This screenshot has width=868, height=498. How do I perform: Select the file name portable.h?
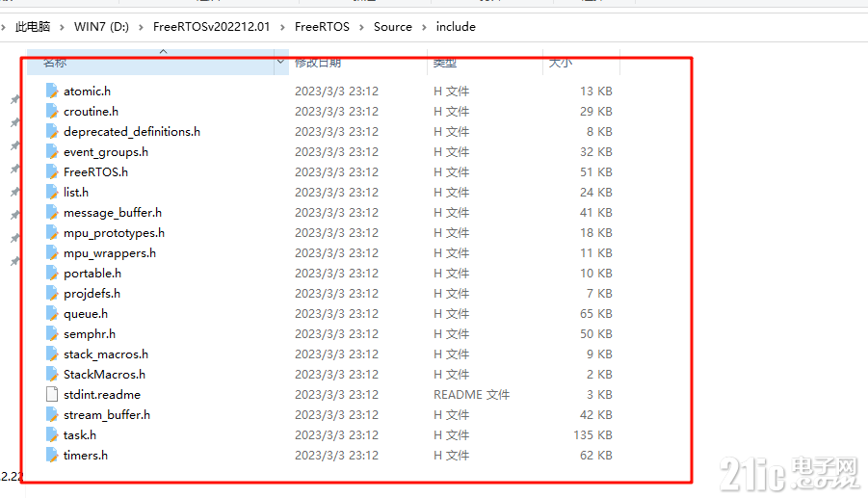tap(92, 273)
